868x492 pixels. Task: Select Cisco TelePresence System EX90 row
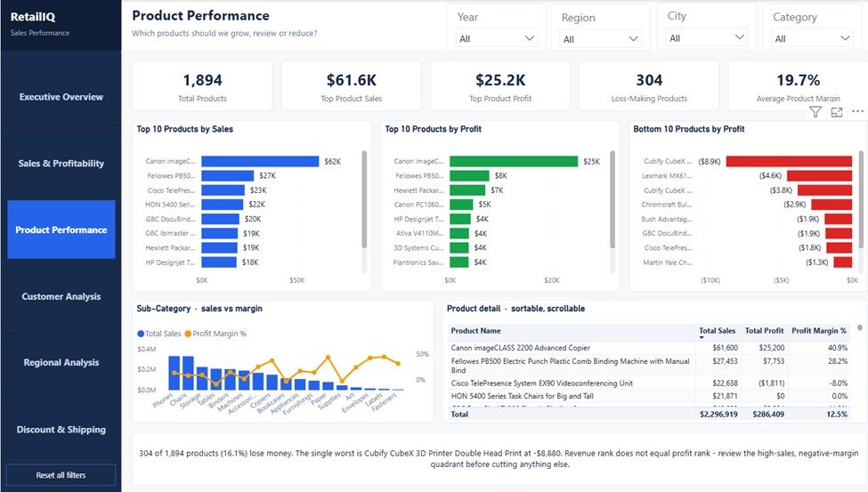[x=649, y=383]
